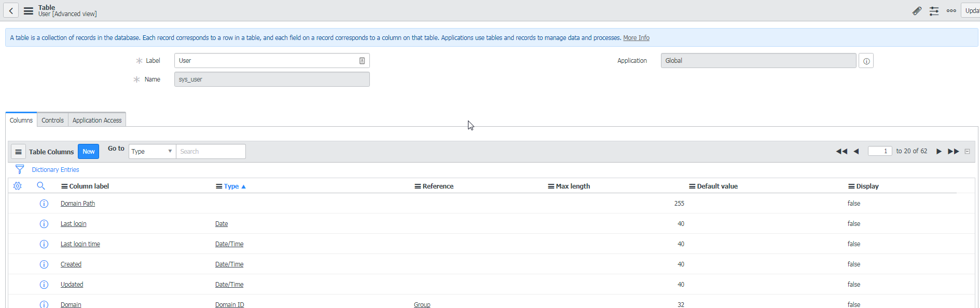Click the paperclip attachments icon
This screenshot has height=308, width=980.
click(917, 11)
